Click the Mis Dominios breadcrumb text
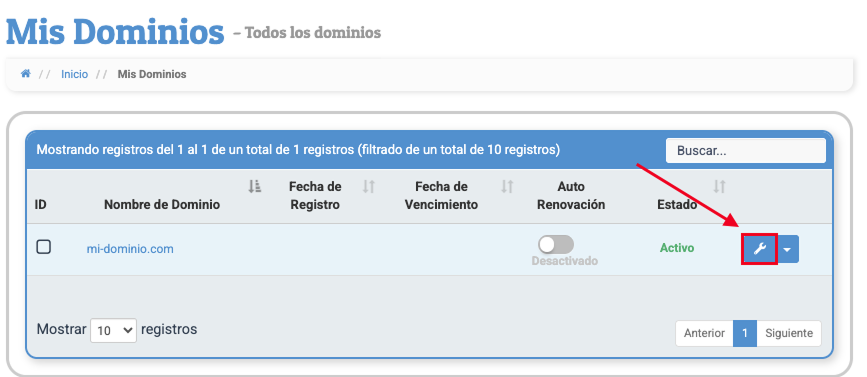 pyautogui.click(x=152, y=74)
